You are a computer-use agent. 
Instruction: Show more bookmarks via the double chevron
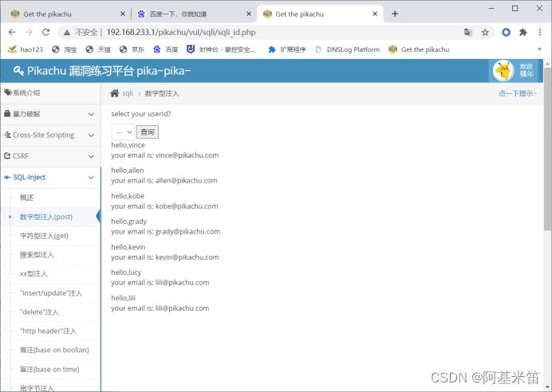click(x=539, y=49)
